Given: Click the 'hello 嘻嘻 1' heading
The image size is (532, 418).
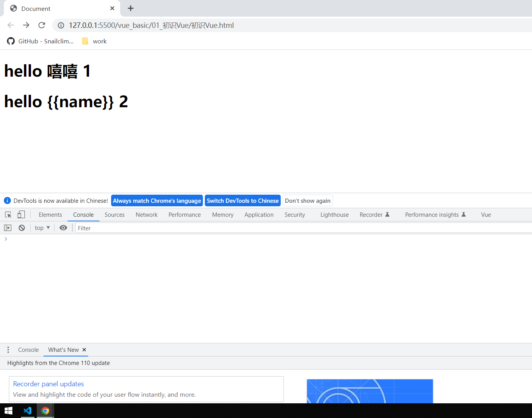Looking at the screenshot, I should [48, 71].
